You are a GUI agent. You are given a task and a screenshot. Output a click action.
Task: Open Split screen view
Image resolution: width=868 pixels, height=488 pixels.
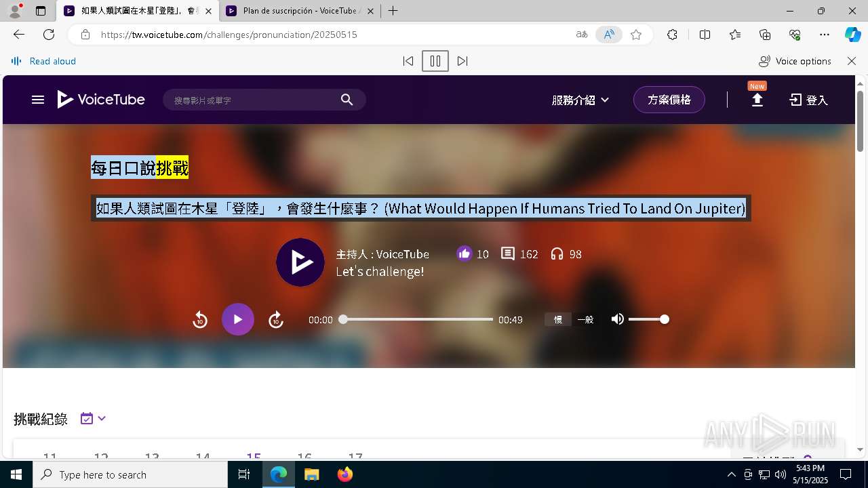(x=705, y=35)
